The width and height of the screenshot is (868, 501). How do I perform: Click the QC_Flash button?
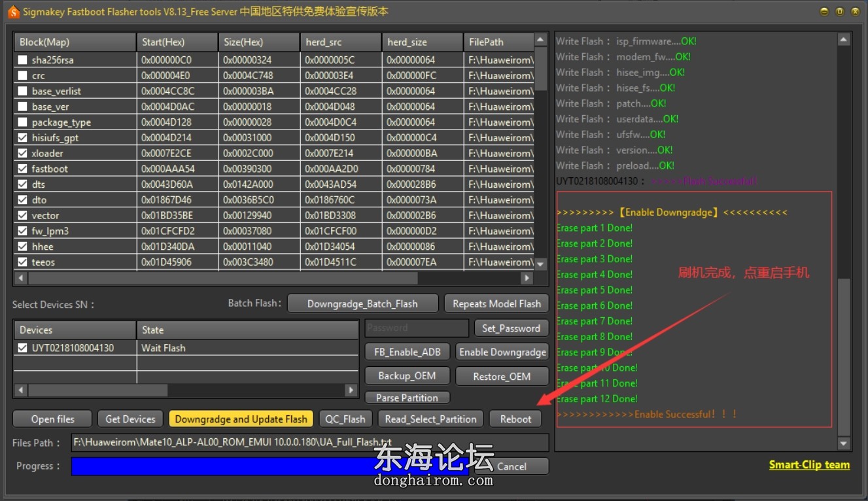345,419
